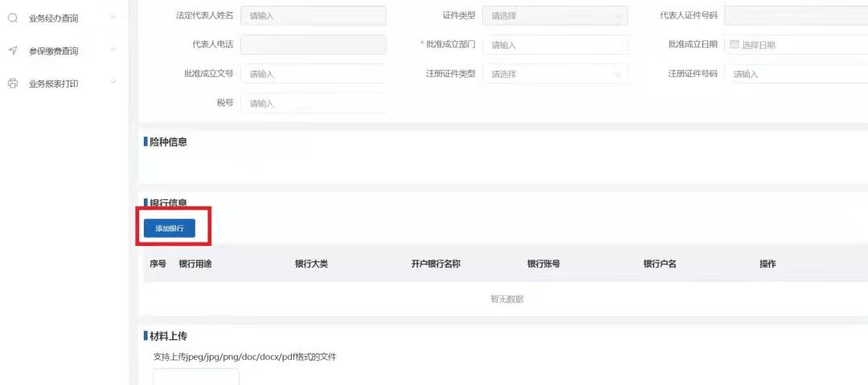Open the 证件类型 dropdown
This screenshot has height=385, width=868.
pos(555,16)
